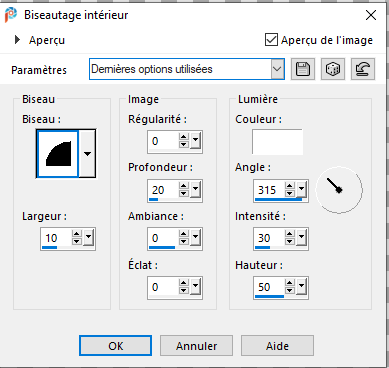Image resolution: width=389 pixels, height=368 pixels.
Task: Click the light angle dial control
Action: [x=339, y=190]
